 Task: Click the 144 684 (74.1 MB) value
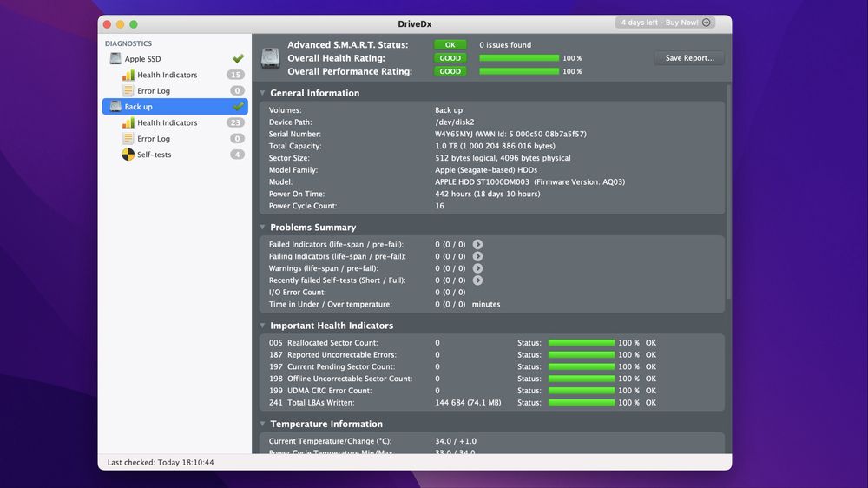[468, 403]
